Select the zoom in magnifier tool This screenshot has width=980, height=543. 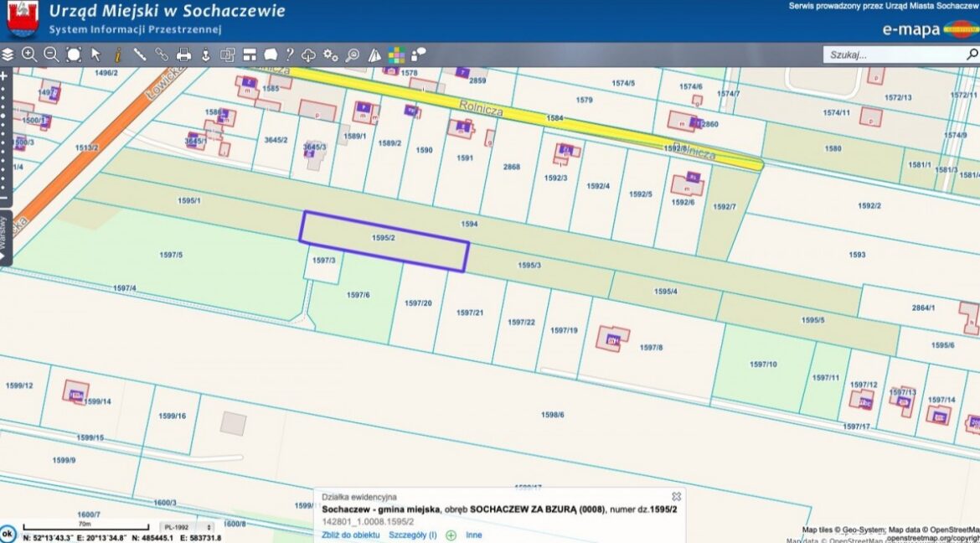[29, 55]
